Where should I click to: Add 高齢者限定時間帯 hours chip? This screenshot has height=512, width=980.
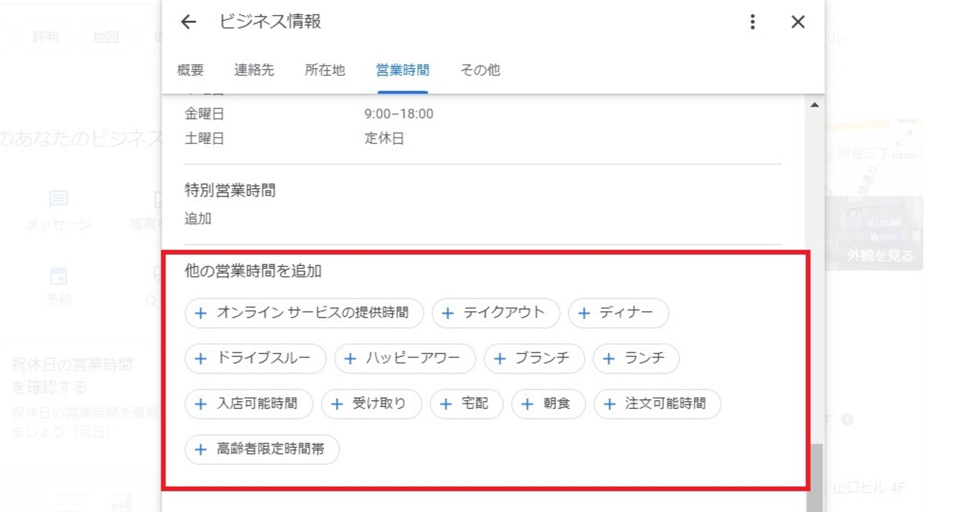point(262,449)
